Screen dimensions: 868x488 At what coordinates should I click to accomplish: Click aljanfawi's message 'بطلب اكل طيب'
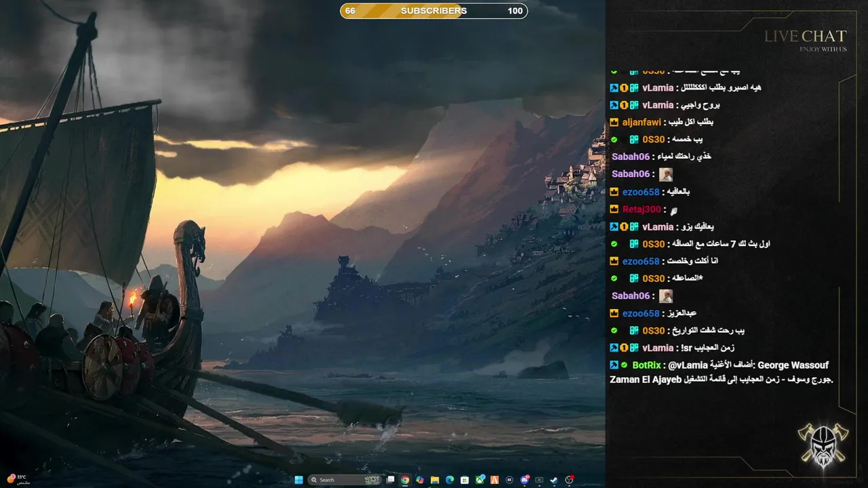click(690, 123)
